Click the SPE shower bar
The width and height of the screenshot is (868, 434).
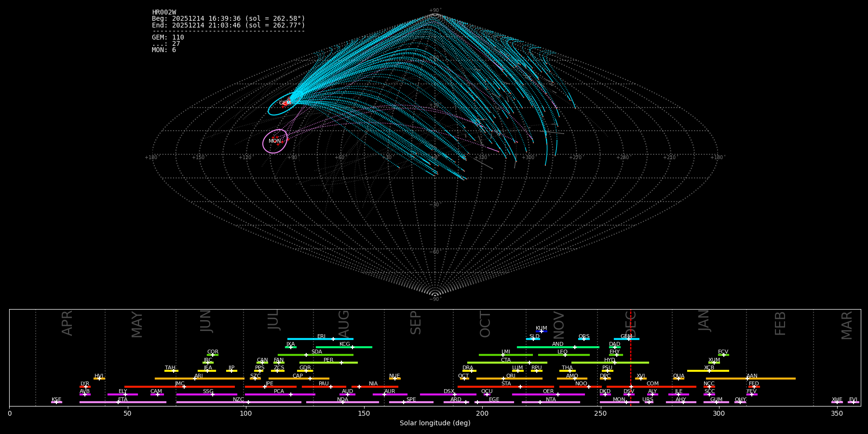pyautogui.click(x=411, y=402)
